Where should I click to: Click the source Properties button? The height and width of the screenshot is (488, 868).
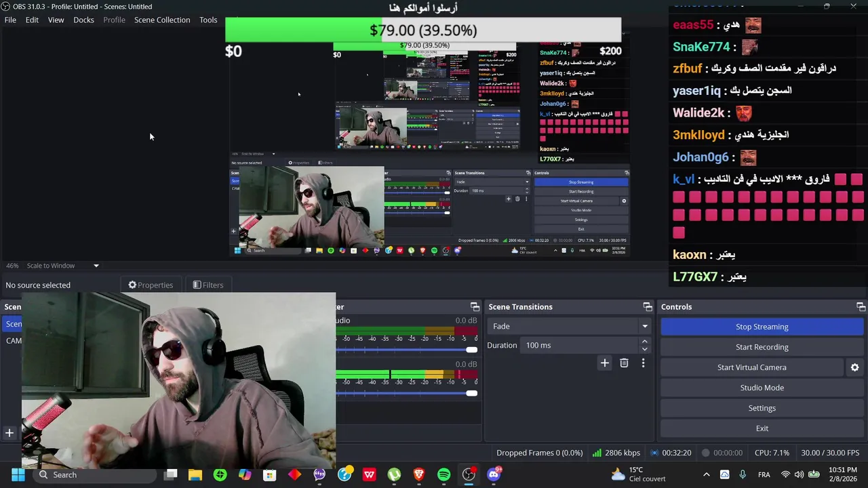pos(151,285)
